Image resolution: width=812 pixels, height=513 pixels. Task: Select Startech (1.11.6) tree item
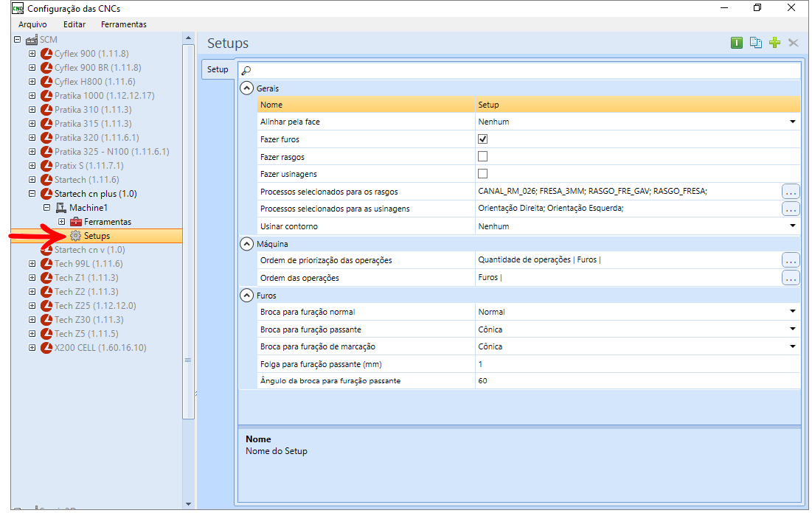pyautogui.click(x=86, y=180)
